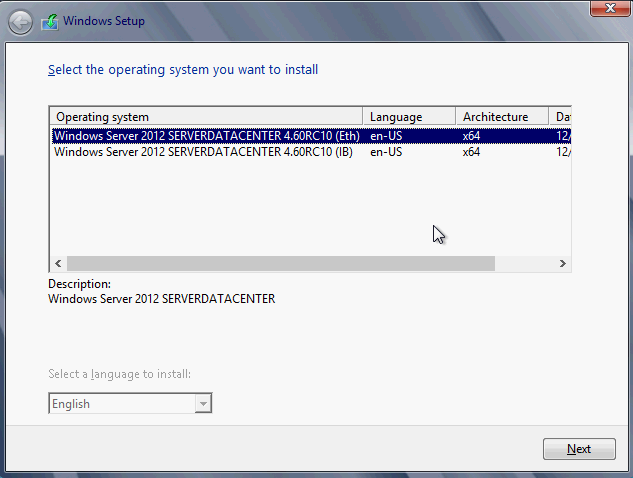
Task: Click the en-US cell in the IB row
Action: 384,152
